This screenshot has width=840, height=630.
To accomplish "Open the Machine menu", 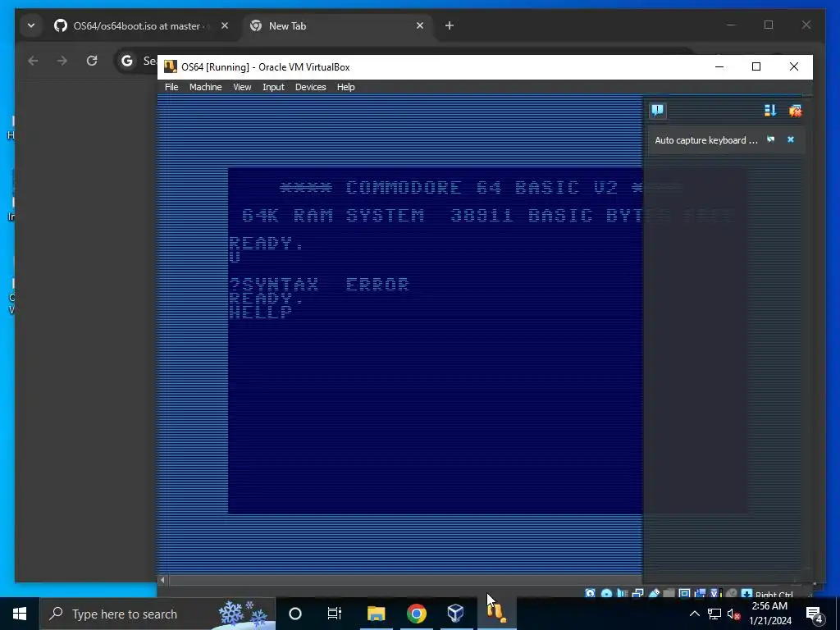I will [x=205, y=87].
